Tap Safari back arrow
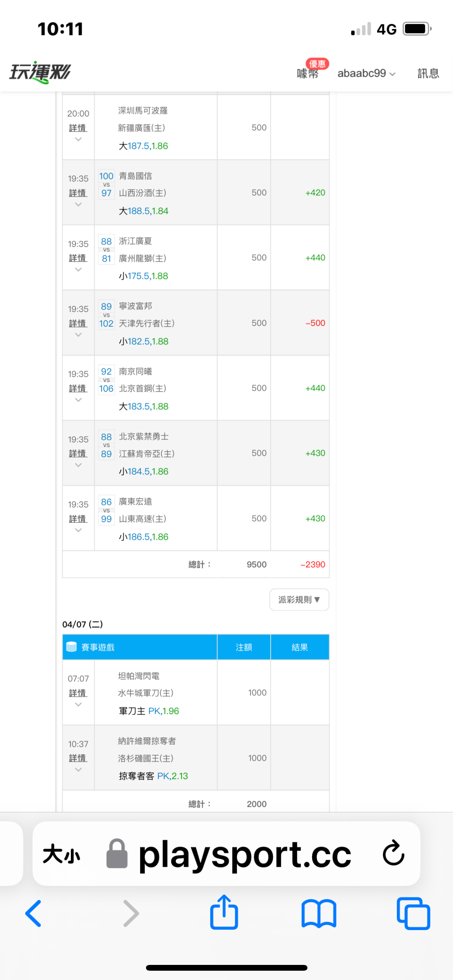Viewport: 453px width, 980px height. tap(34, 913)
